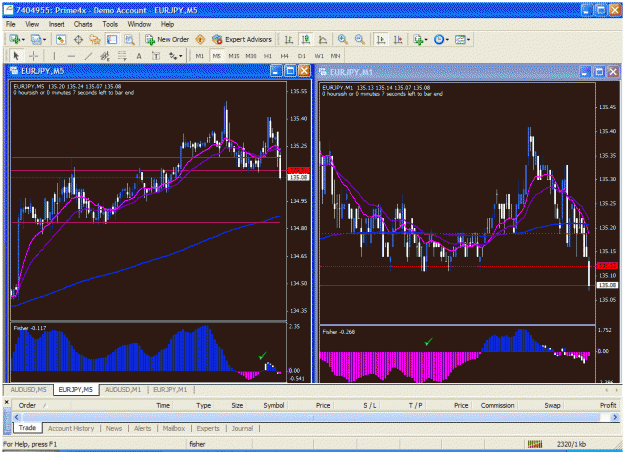
Task: Zoom in on the chart
Action: (x=342, y=39)
